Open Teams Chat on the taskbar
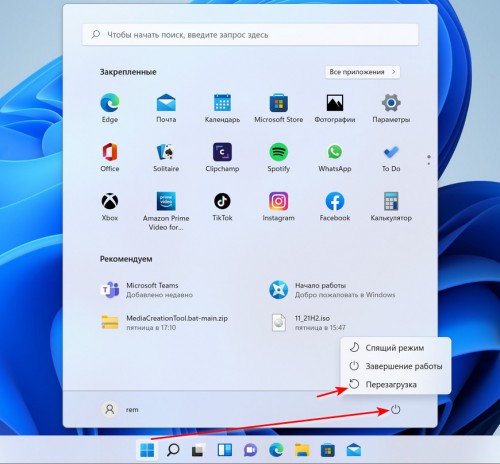Viewport: 500px width, 464px height. tap(250, 450)
